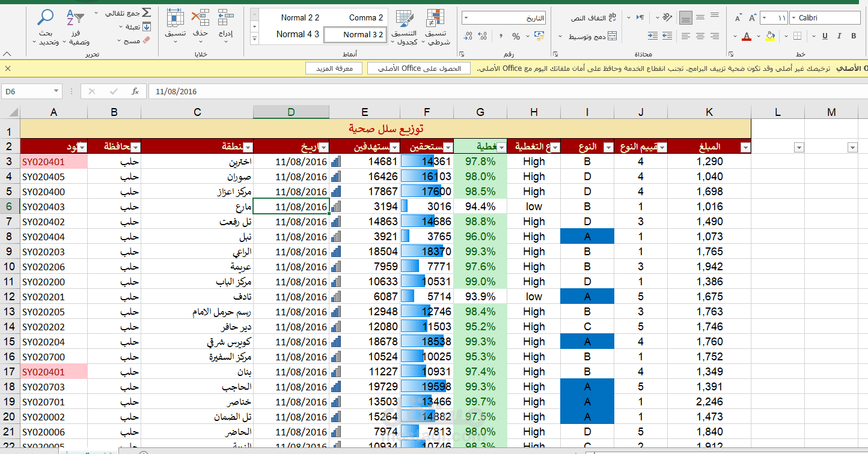Apply Percent style to the cell
This screenshot has width=868, height=454.
(x=516, y=36)
